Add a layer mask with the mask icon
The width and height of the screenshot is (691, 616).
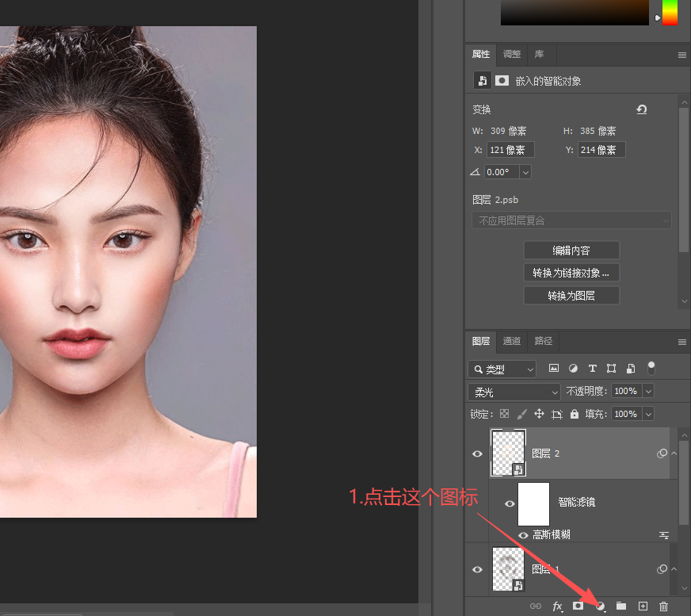pyautogui.click(x=578, y=606)
